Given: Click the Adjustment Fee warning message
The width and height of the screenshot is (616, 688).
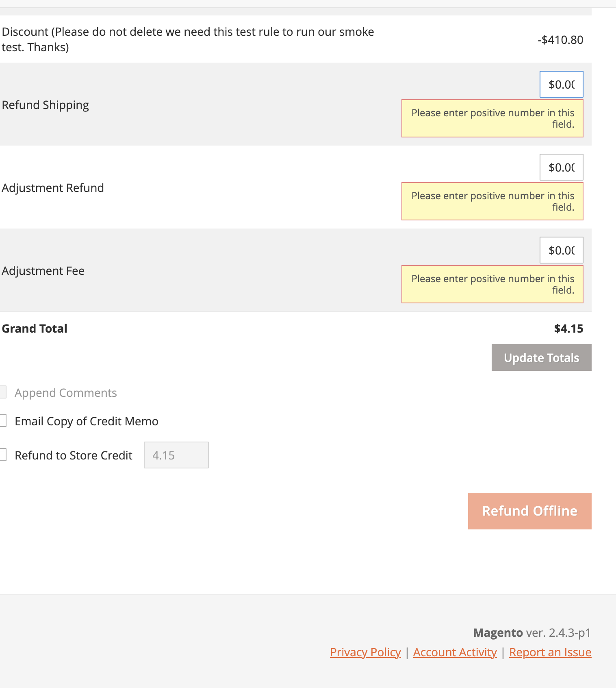Looking at the screenshot, I should point(492,284).
